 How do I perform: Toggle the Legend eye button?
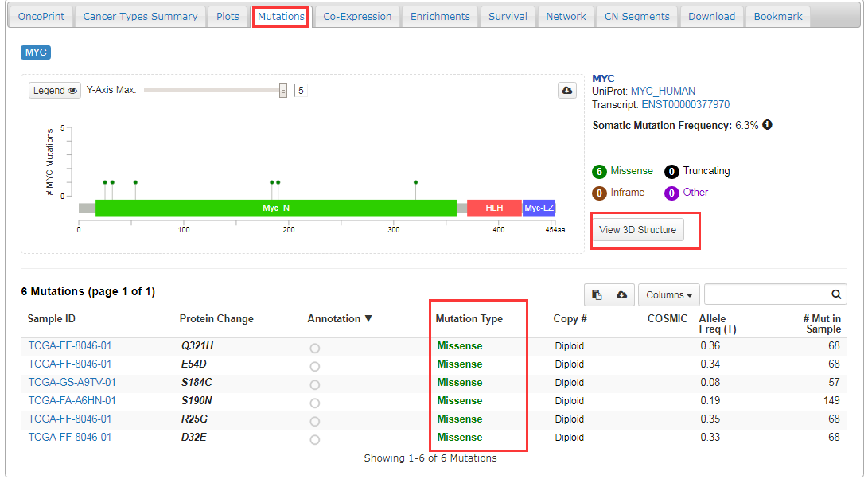(56, 91)
